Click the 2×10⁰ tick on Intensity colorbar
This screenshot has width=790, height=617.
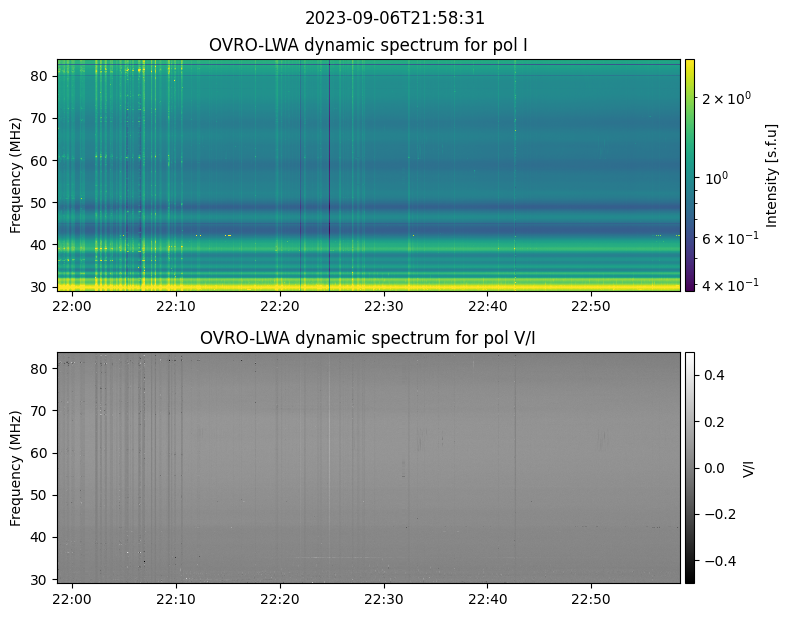click(x=725, y=98)
